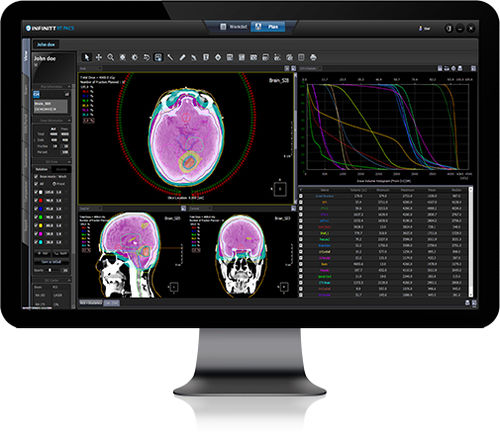Screen dimensions: 500x433
Task: Switch to the Plan tab
Action: [x=268, y=27]
